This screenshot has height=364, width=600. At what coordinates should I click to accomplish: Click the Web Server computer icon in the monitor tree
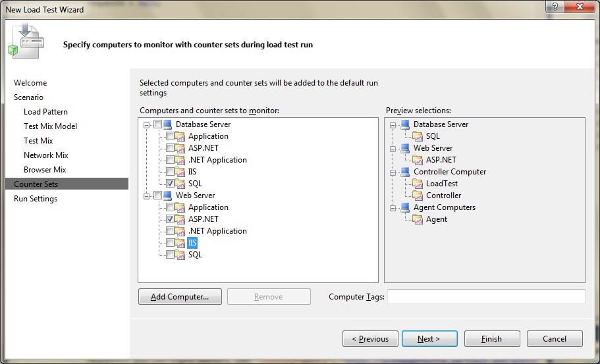[167, 195]
